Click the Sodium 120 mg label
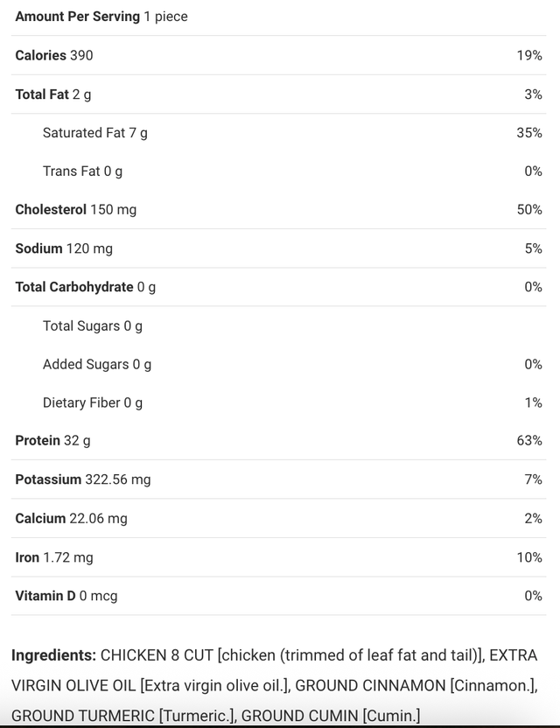This screenshot has height=728, width=560. (64, 248)
